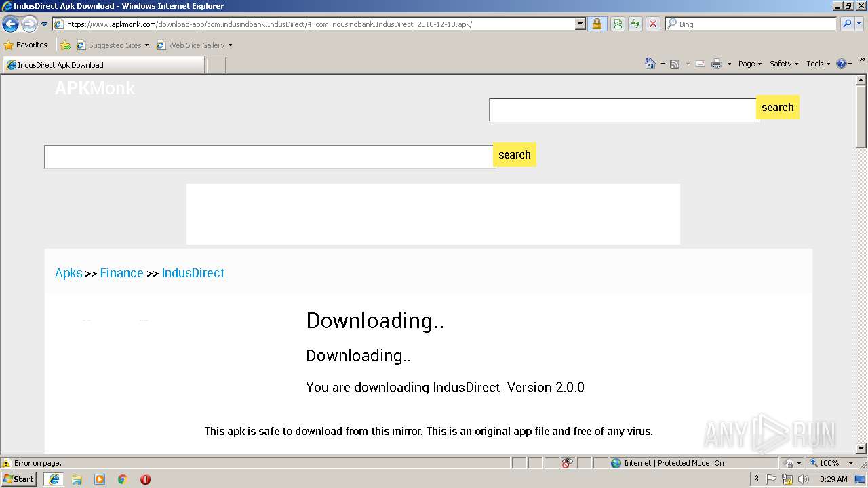
Task: Click the privacy report eye icon
Action: pyautogui.click(x=568, y=463)
